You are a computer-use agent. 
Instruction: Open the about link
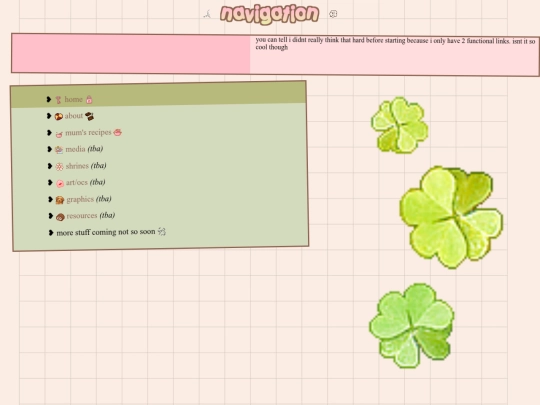[x=74, y=116]
